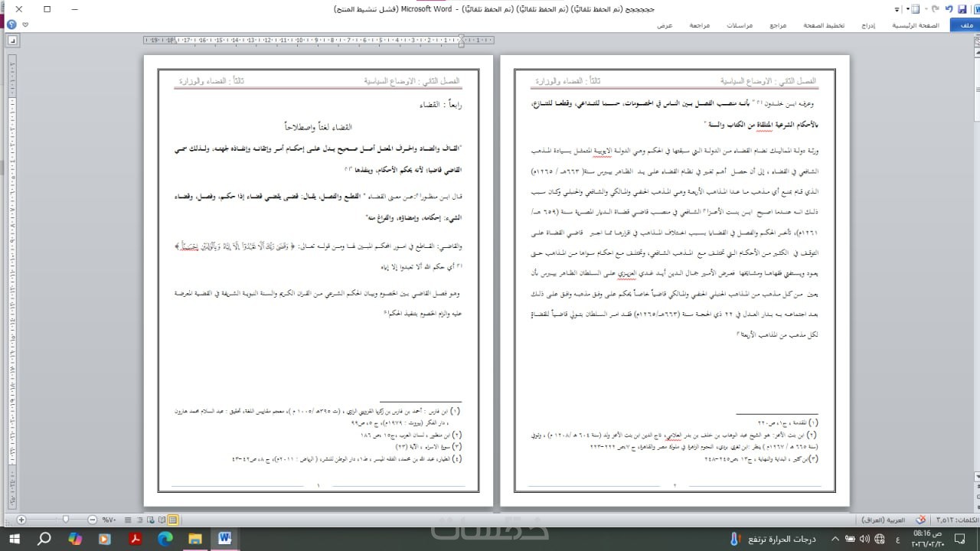This screenshot has width=980, height=551.
Task: Click the keyboard language indicator in tray
Action: point(897,540)
